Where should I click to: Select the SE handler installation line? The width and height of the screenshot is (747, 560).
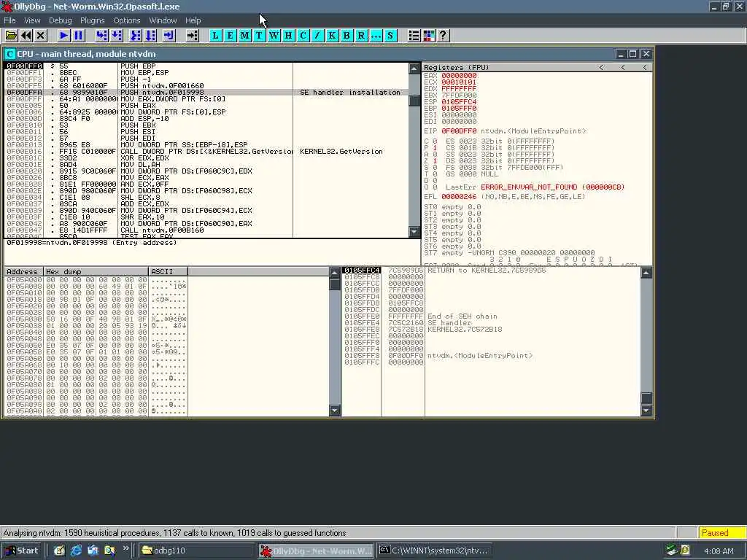(206, 93)
